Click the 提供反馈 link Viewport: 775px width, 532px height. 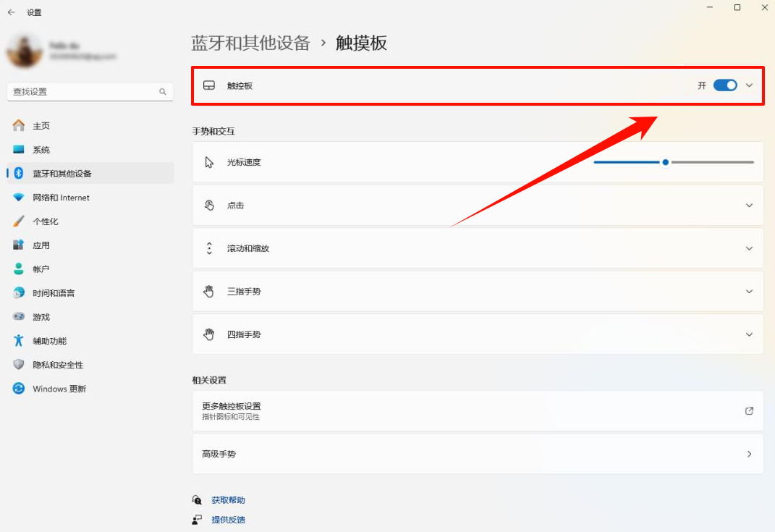227,519
